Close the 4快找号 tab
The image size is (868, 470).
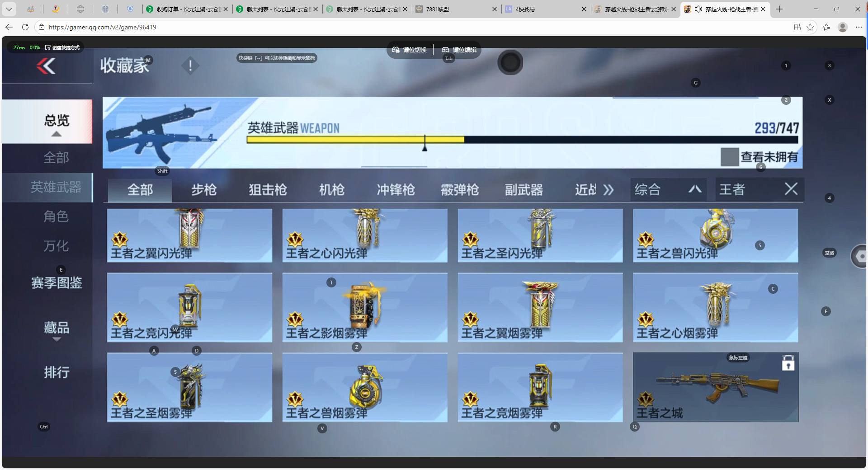tap(584, 9)
